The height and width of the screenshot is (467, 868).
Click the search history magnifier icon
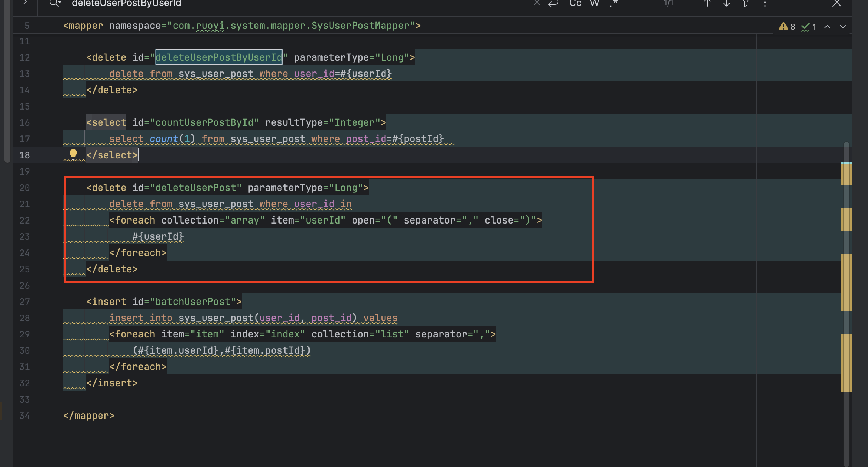55,3
